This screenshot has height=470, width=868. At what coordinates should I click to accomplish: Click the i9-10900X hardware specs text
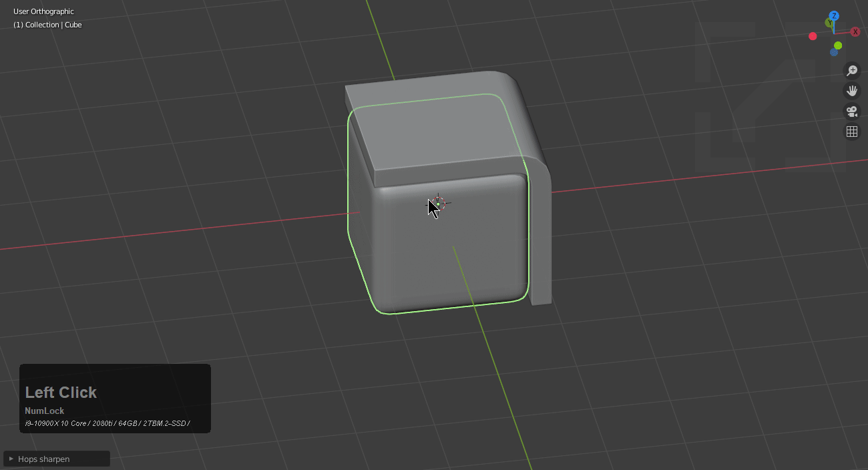coord(107,423)
